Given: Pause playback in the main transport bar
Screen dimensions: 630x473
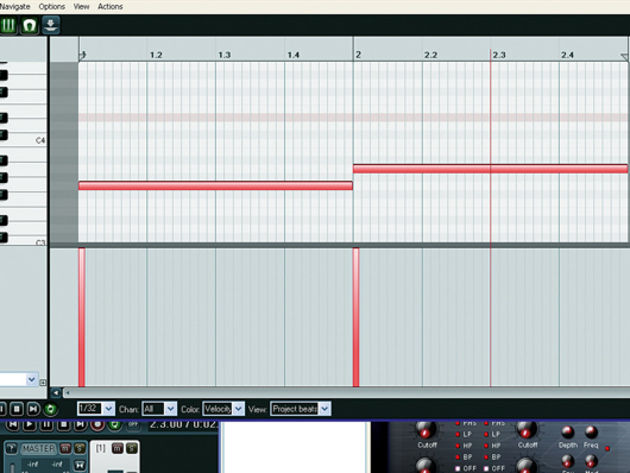Looking at the screenshot, I should pyautogui.click(x=47, y=425).
